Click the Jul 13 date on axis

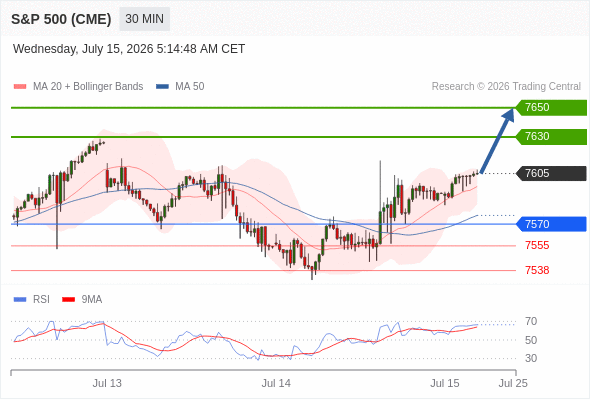click(107, 383)
